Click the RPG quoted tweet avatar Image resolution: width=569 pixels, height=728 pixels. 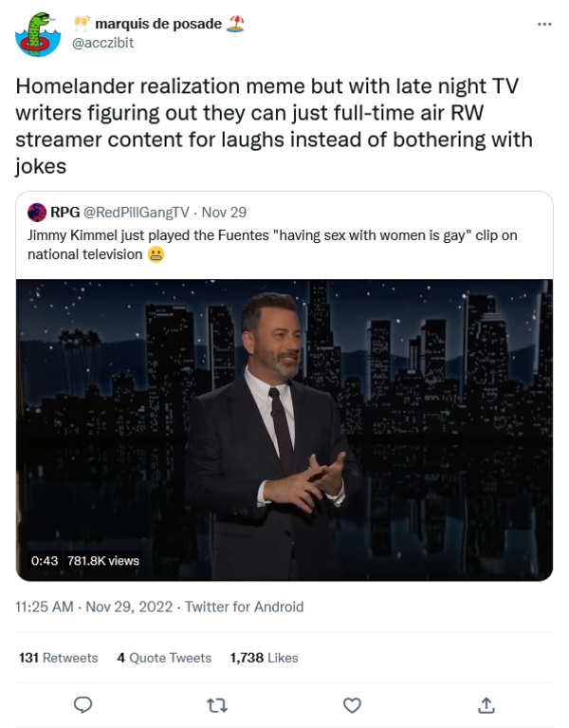coord(37,212)
